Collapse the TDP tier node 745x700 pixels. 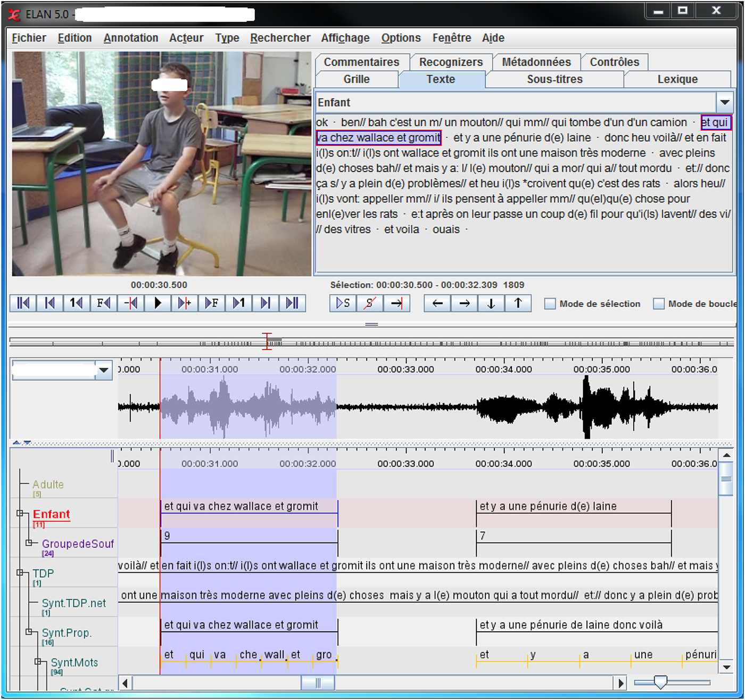click(20, 573)
